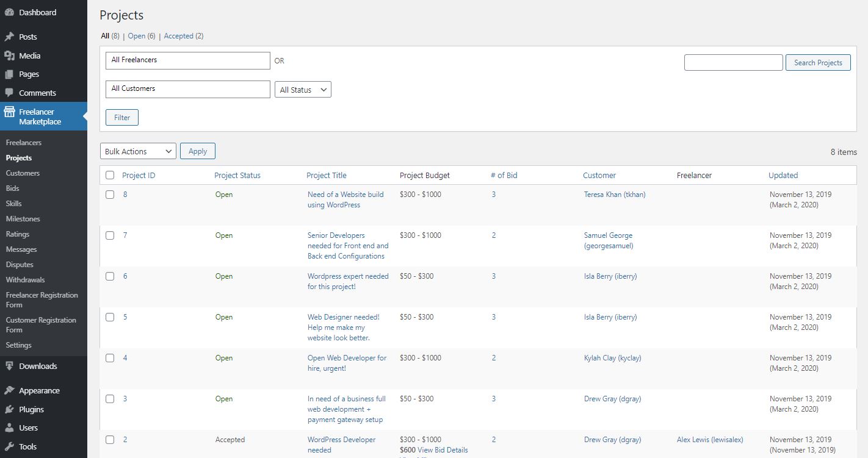
Task: Sort by # of Bid column
Action: [x=504, y=175]
